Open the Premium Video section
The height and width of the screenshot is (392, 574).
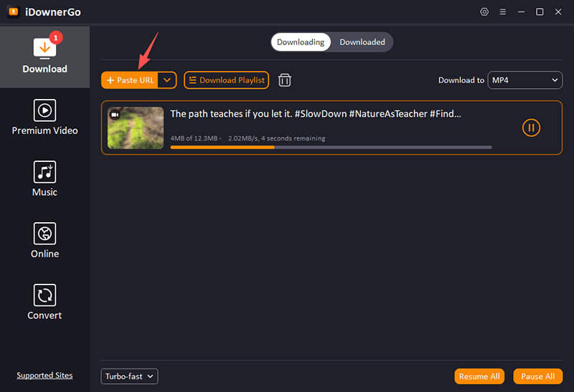tap(44, 118)
